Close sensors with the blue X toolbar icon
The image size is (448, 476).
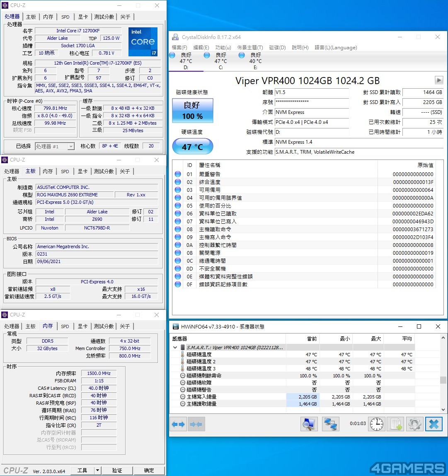point(434,424)
